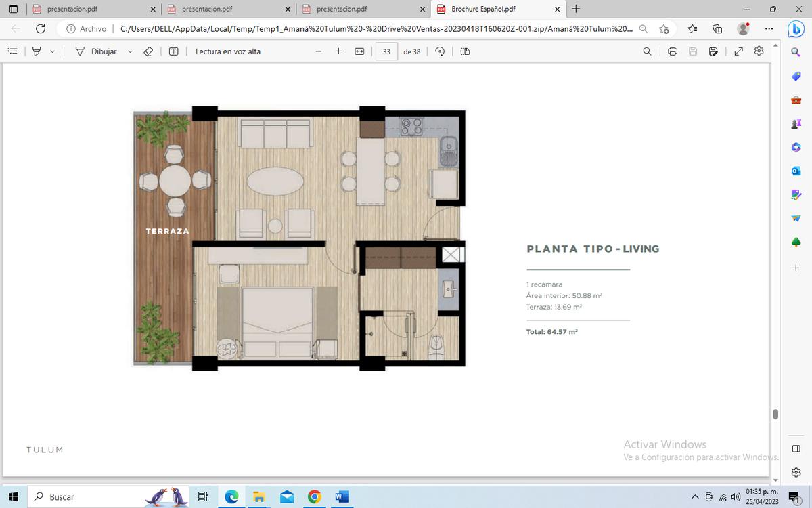The height and width of the screenshot is (508, 812).
Task: Open the favorites list
Action: pos(693,28)
